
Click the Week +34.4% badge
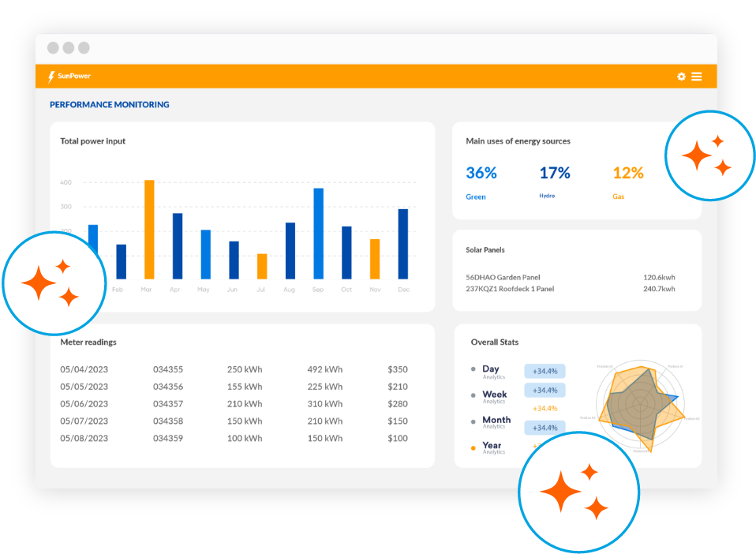pyautogui.click(x=545, y=390)
